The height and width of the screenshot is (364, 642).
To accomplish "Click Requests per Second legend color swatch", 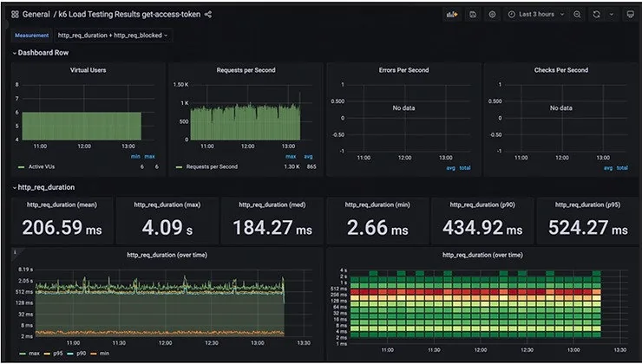I will 179,167.
